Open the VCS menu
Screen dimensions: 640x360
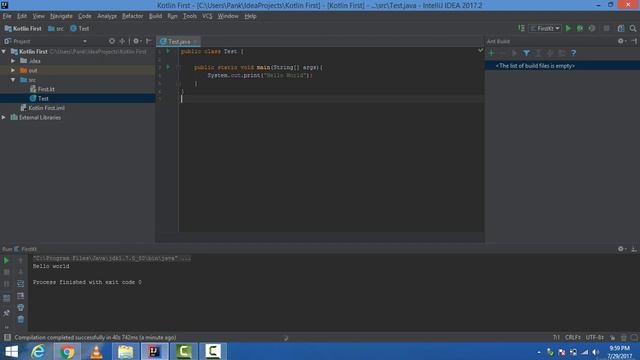tap(207, 16)
